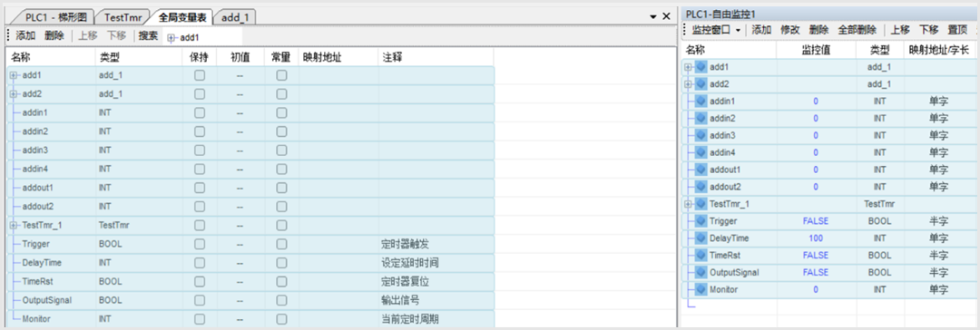Check the 保持 checkbox for Monitor

click(x=200, y=319)
